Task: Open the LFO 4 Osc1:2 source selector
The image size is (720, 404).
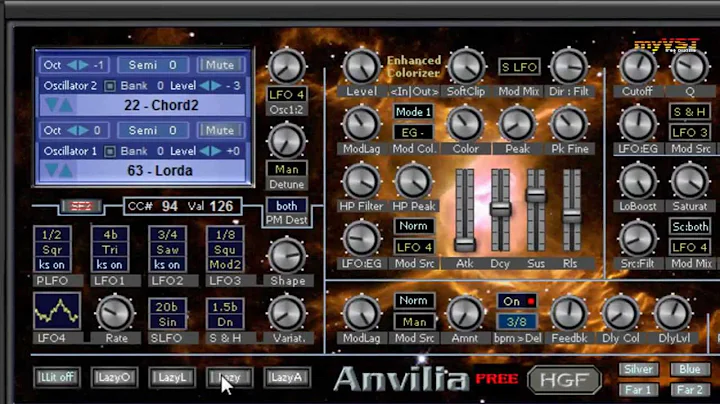Action: (x=287, y=95)
